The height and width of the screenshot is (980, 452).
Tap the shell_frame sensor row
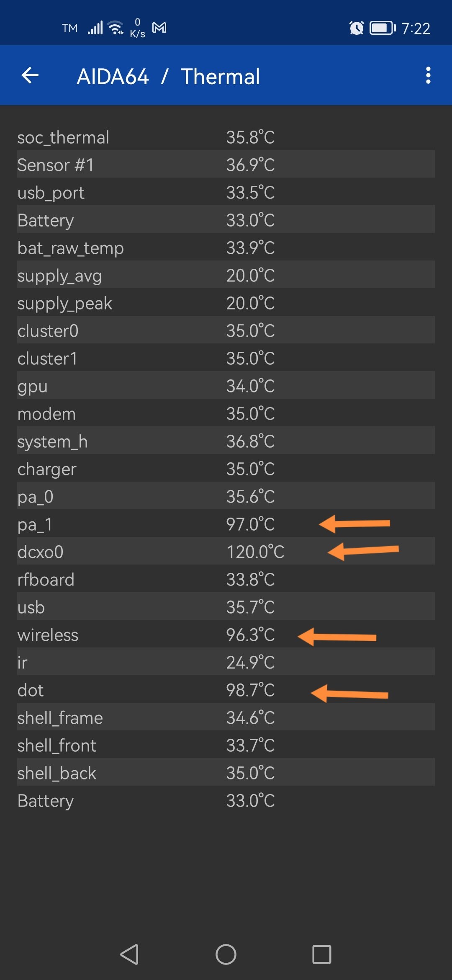[226, 717]
